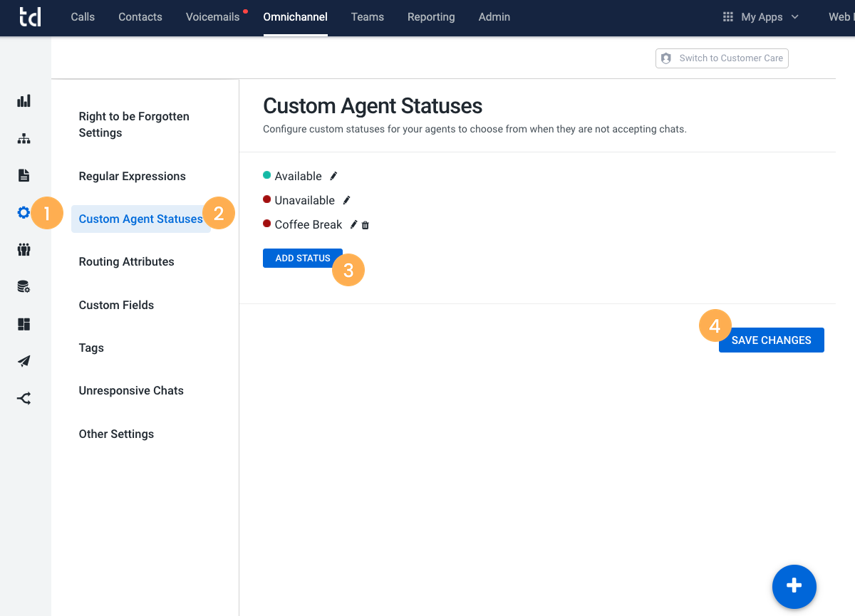Switch to the Reporting tab

pyautogui.click(x=431, y=17)
